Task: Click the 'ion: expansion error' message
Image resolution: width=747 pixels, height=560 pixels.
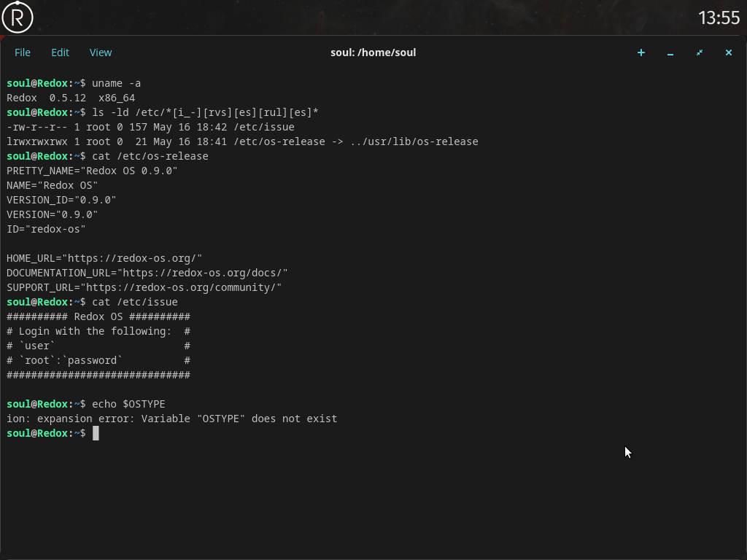Action: click(172, 419)
